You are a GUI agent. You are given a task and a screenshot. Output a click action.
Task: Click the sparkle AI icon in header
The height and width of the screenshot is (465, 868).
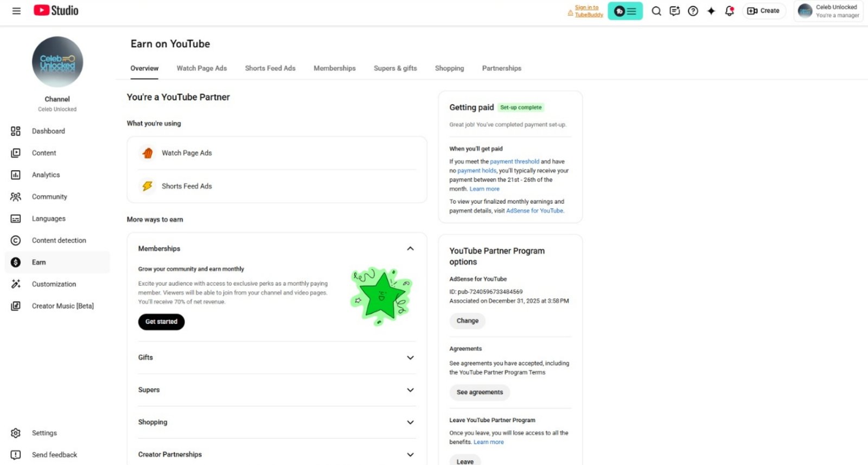tap(711, 11)
